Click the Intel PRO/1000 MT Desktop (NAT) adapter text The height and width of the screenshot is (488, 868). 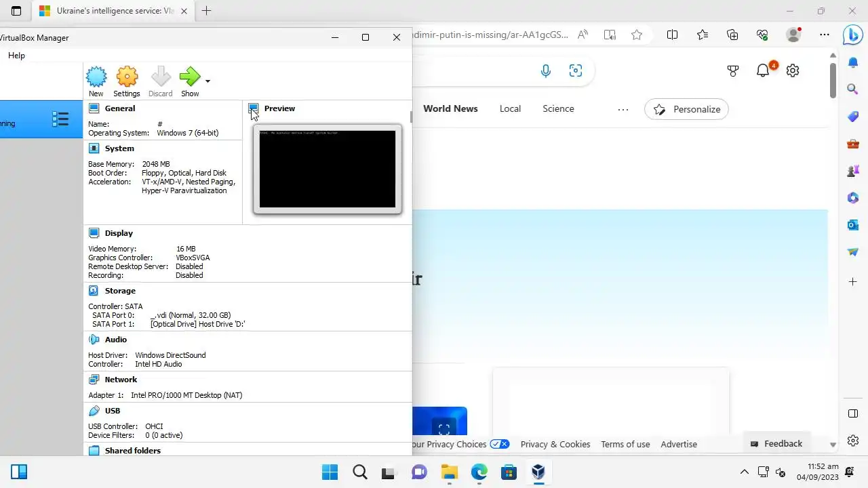pyautogui.click(x=186, y=395)
